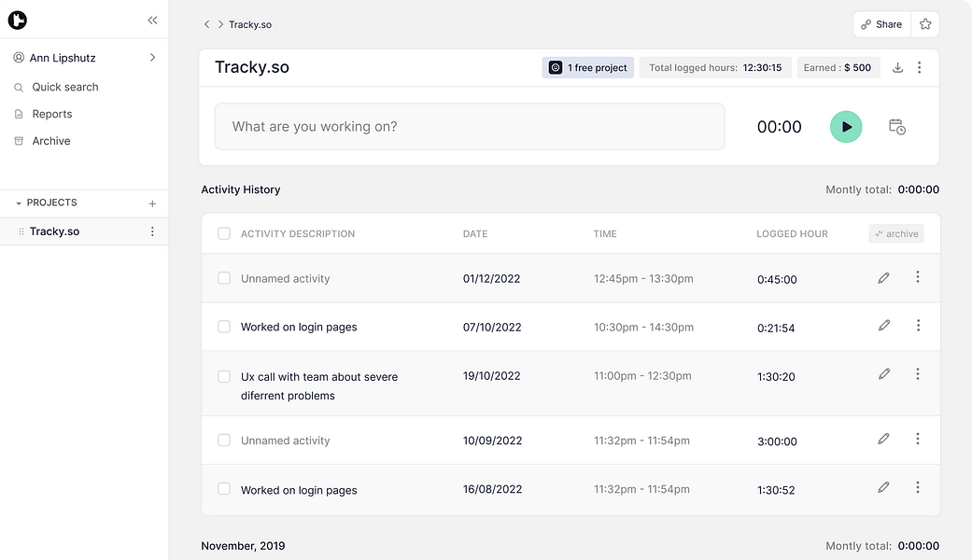Image resolution: width=972 pixels, height=560 pixels.
Task: Check the 07/10/2022 Worked on login pages row
Action: 224,327
